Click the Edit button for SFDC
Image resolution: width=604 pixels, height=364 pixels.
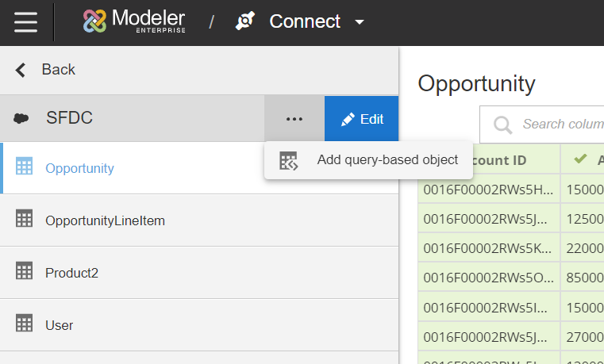click(x=362, y=119)
